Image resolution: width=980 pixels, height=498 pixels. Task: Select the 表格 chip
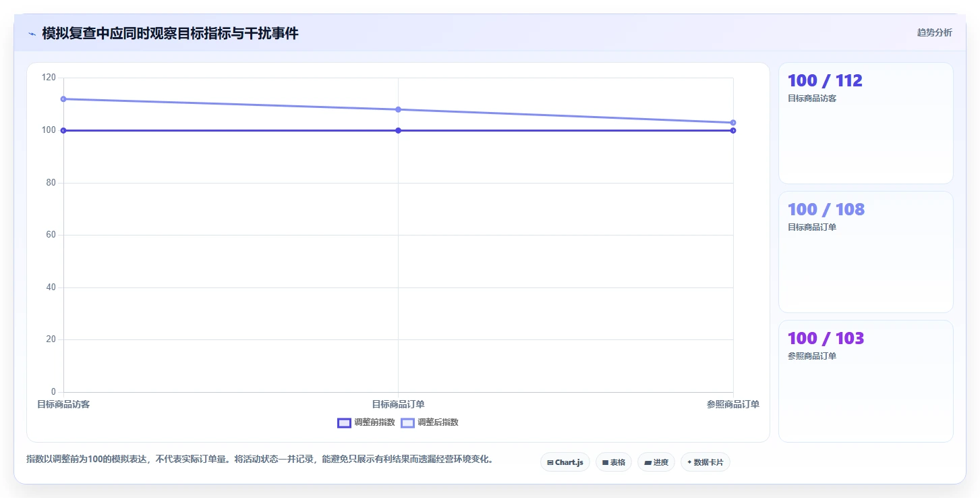(x=614, y=462)
